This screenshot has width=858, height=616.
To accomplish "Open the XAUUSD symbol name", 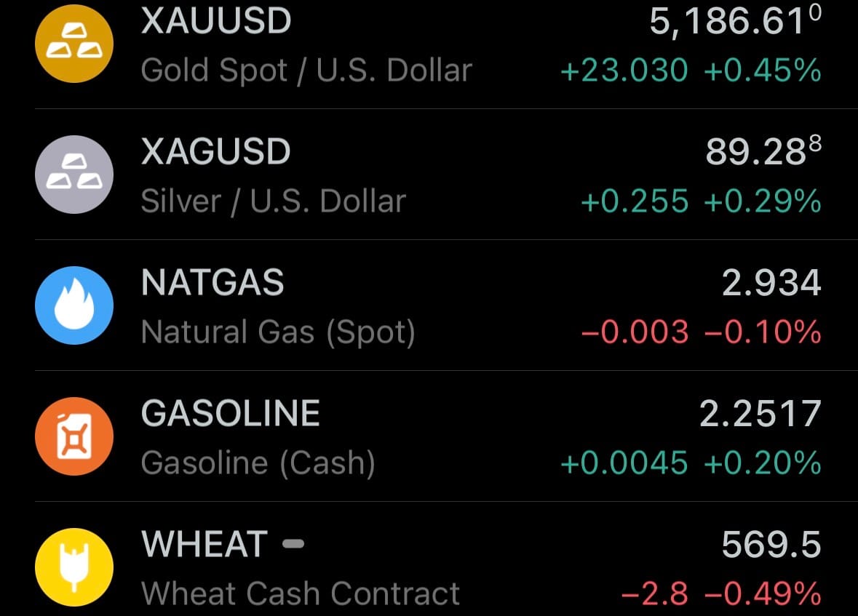I will [x=216, y=22].
